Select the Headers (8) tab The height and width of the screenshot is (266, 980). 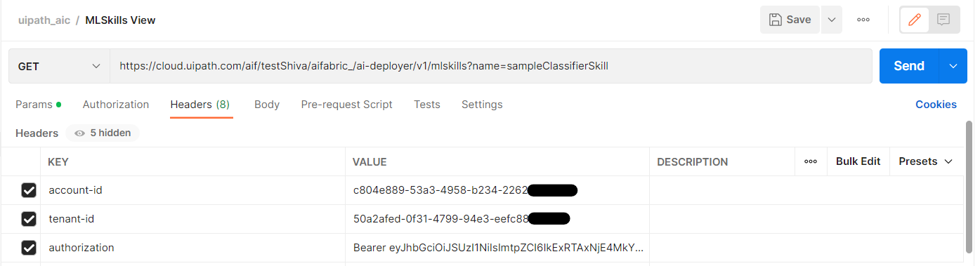(200, 105)
